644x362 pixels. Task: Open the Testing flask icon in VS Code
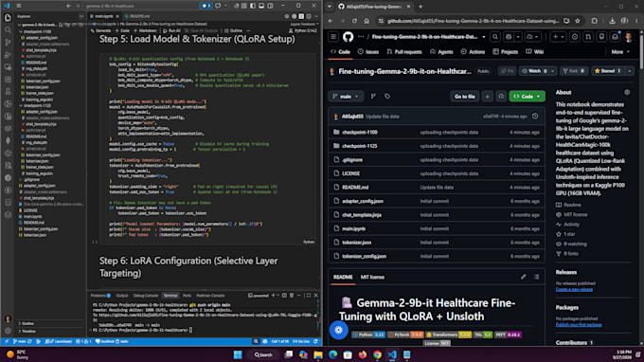coord(8,92)
